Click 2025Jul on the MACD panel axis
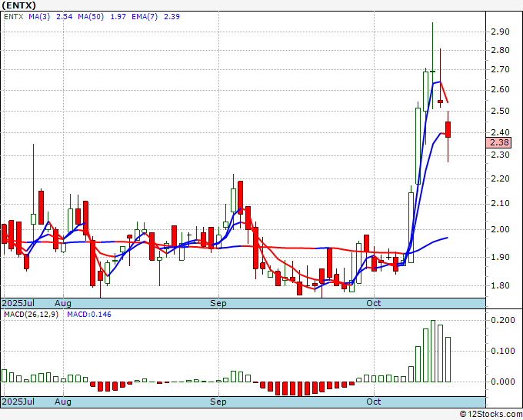This screenshot has height=420, width=523. coord(18,402)
